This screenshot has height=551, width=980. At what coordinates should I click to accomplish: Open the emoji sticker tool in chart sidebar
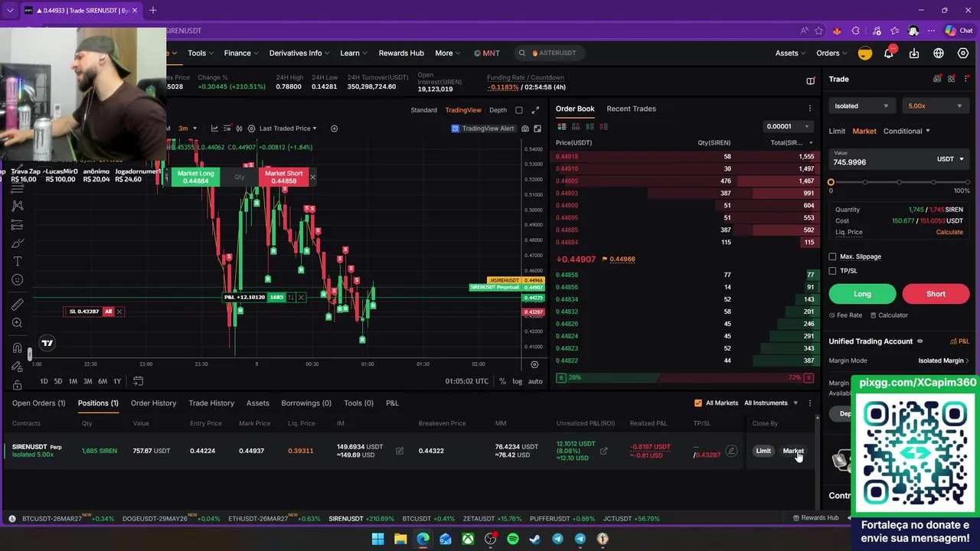18,280
